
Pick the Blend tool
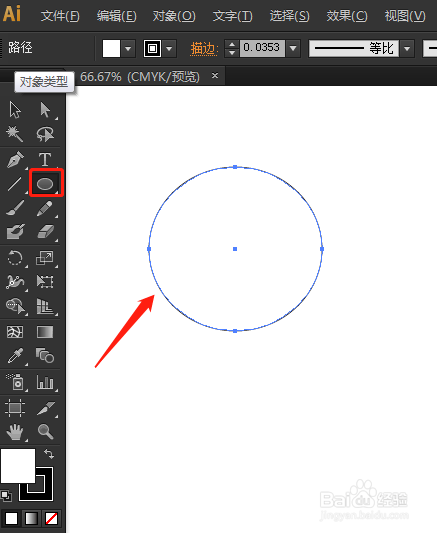[45, 355]
